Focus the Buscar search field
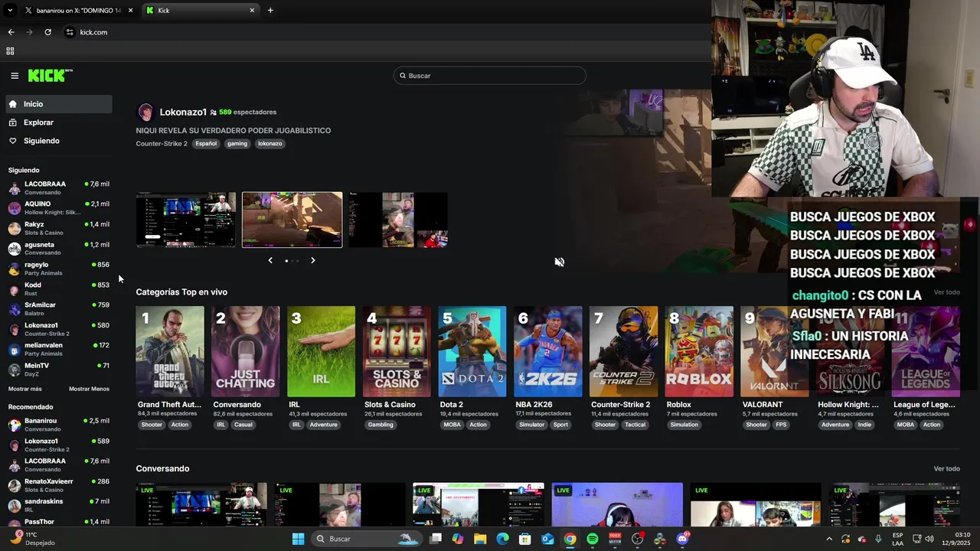 (490, 76)
